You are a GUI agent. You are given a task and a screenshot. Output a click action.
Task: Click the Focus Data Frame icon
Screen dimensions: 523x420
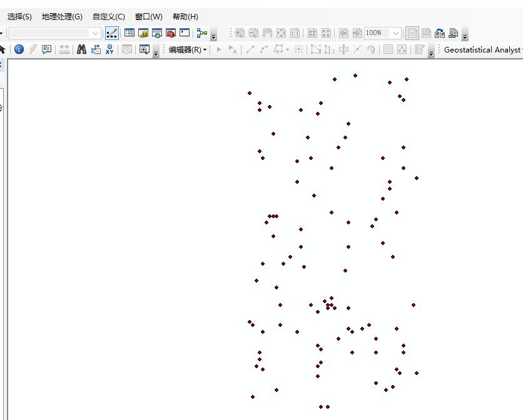pyautogui.click(x=426, y=32)
